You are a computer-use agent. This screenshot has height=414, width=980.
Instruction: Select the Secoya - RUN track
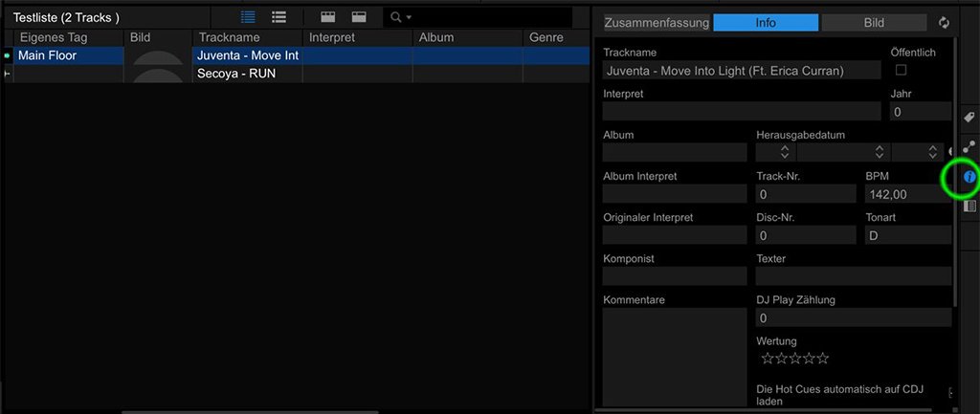click(x=236, y=74)
